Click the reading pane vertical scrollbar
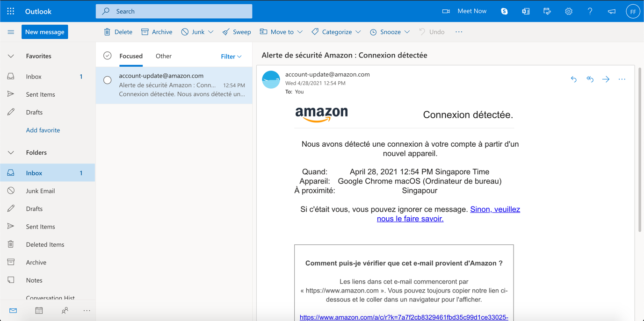644x321 pixels. coord(639,150)
